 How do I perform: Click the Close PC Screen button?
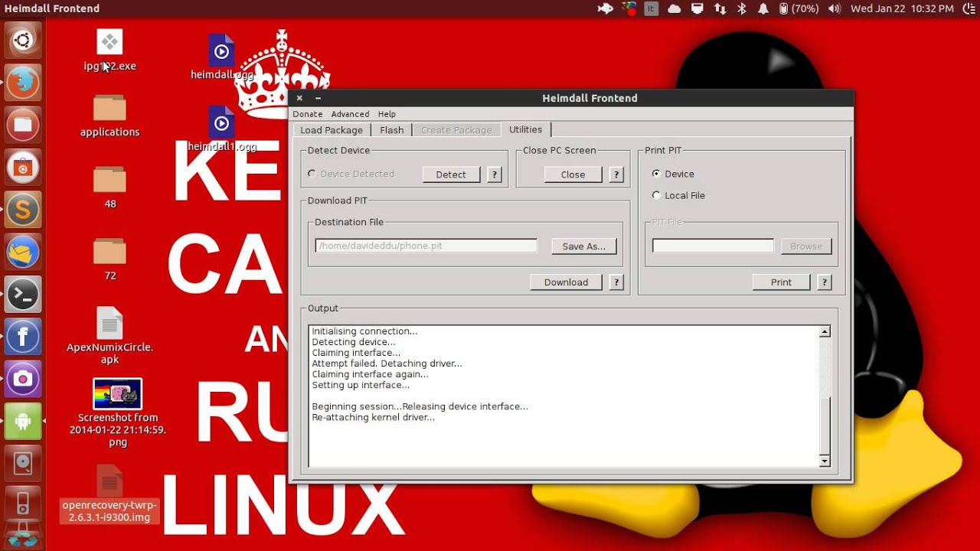[573, 174]
